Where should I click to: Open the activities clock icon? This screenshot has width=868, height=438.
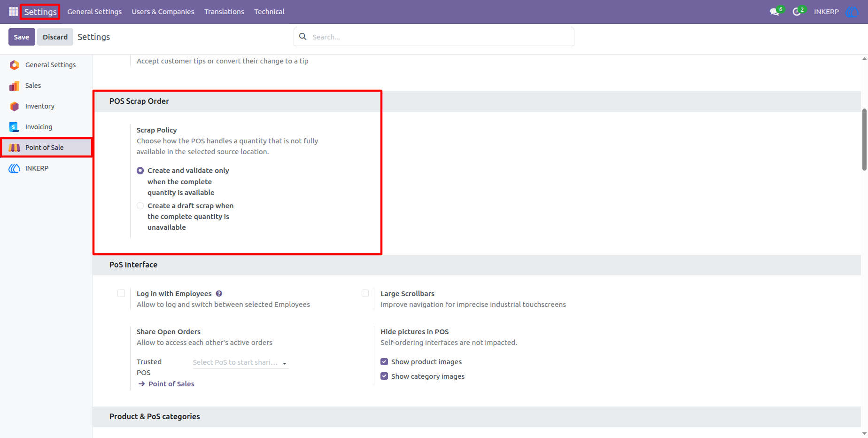[x=797, y=12]
